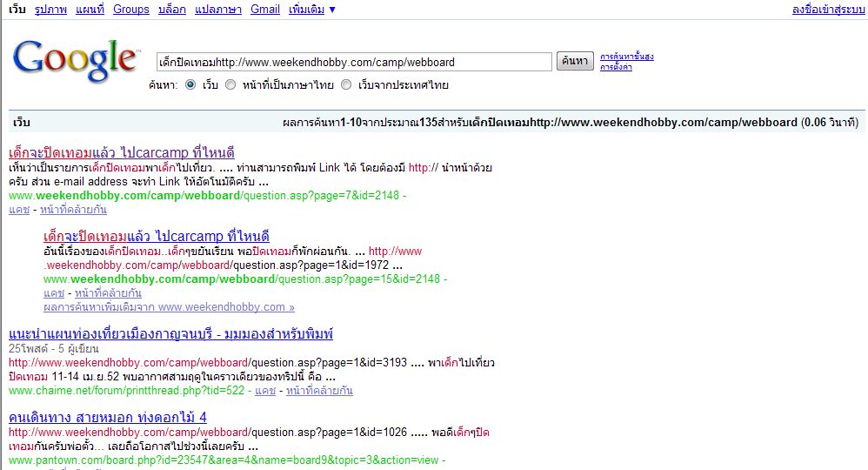Open the 'แปลภาษา' translate link
The height and width of the screenshot is (470, 868).
tap(217, 10)
